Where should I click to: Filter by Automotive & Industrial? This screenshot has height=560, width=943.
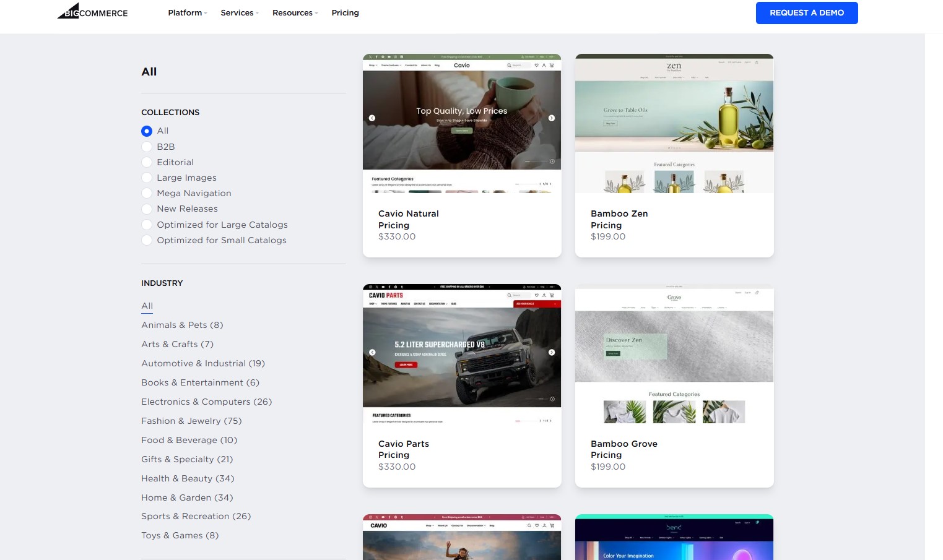pyautogui.click(x=203, y=363)
